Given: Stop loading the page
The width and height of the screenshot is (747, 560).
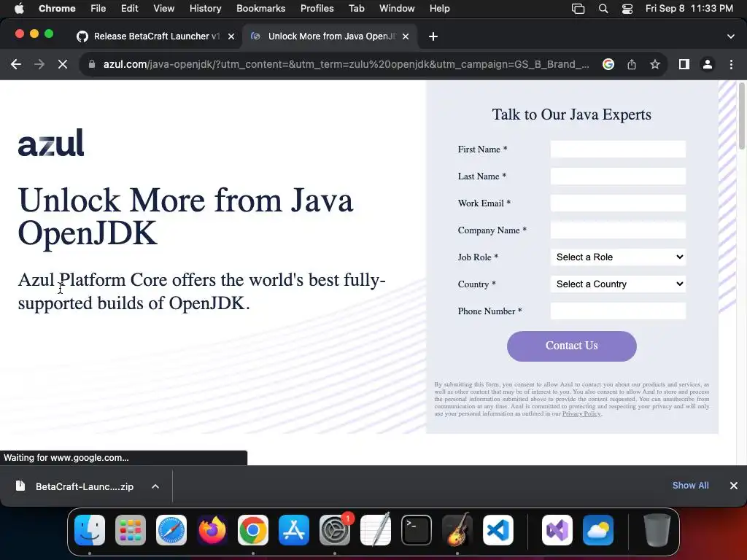Looking at the screenshot, I should (63, 64).
